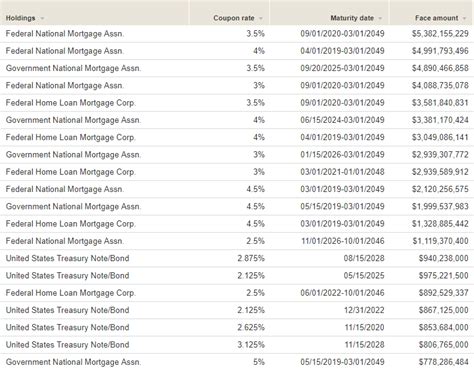This screenshot has height=371, width=474.
Task: Select face amount $2,939,307,772
Action: coord(440,155)
